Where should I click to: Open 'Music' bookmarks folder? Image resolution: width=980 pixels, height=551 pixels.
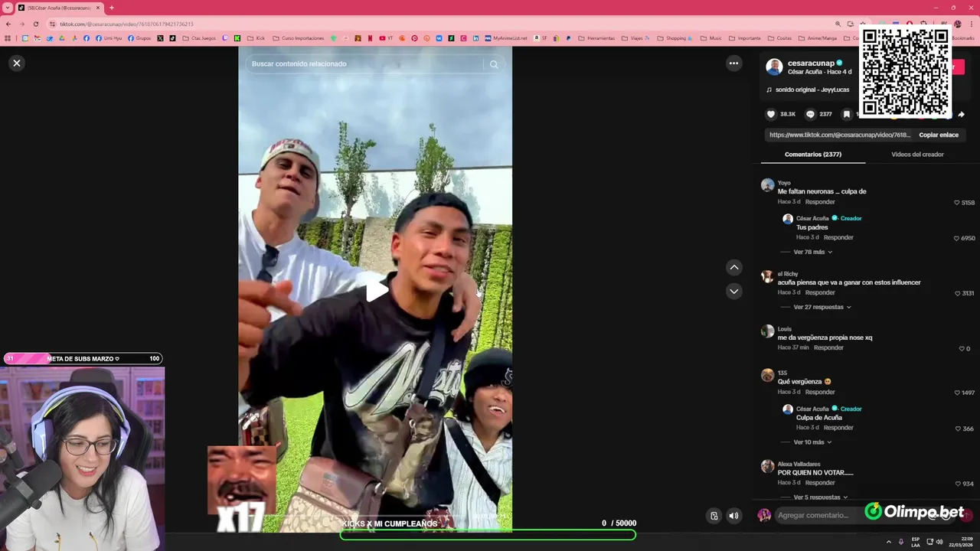click(710, 38)
